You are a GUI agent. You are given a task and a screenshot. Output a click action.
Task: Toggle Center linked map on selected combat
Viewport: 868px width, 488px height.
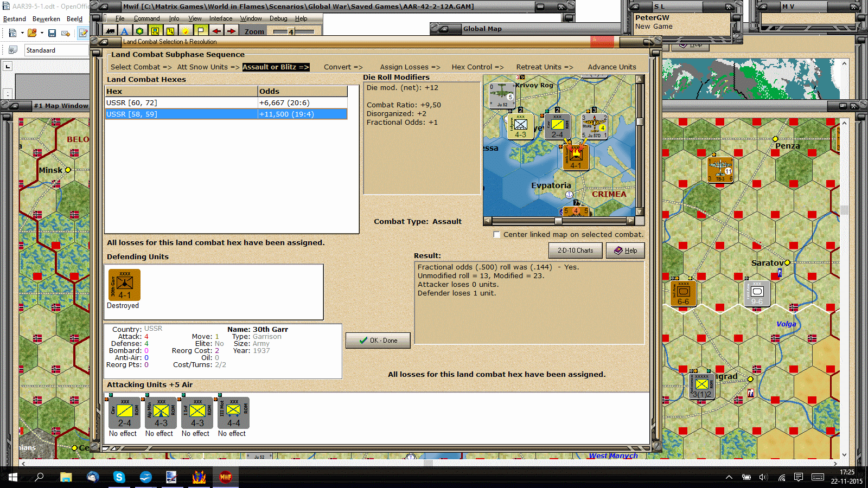(496, 235)
